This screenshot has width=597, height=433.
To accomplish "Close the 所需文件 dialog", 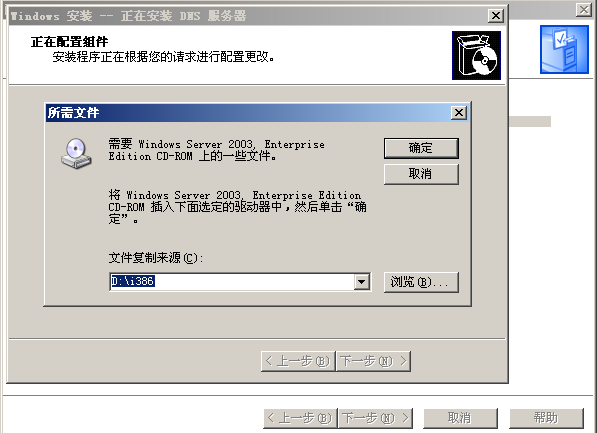I will click(x=459, y=113).
